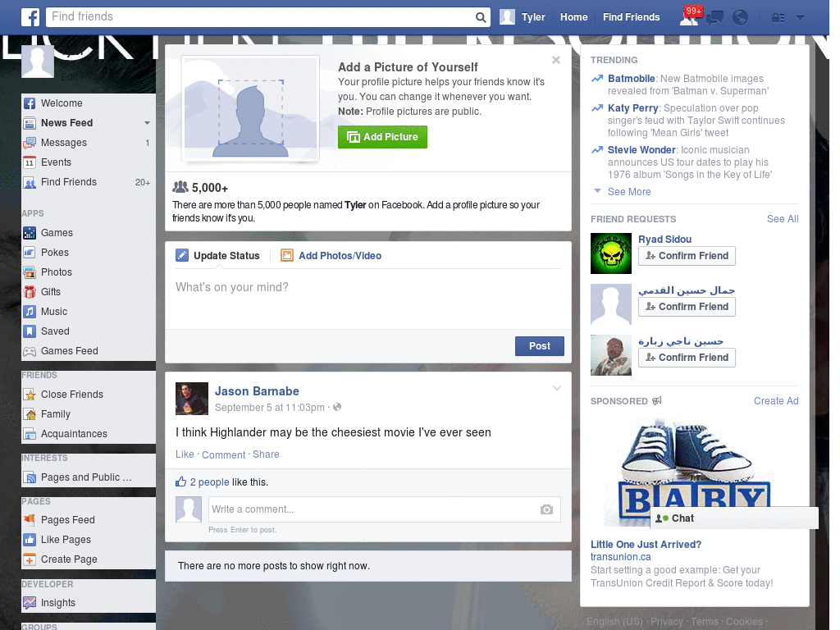Click the green Add Picture button
This screenshot has height=630, width=840.
382,137
